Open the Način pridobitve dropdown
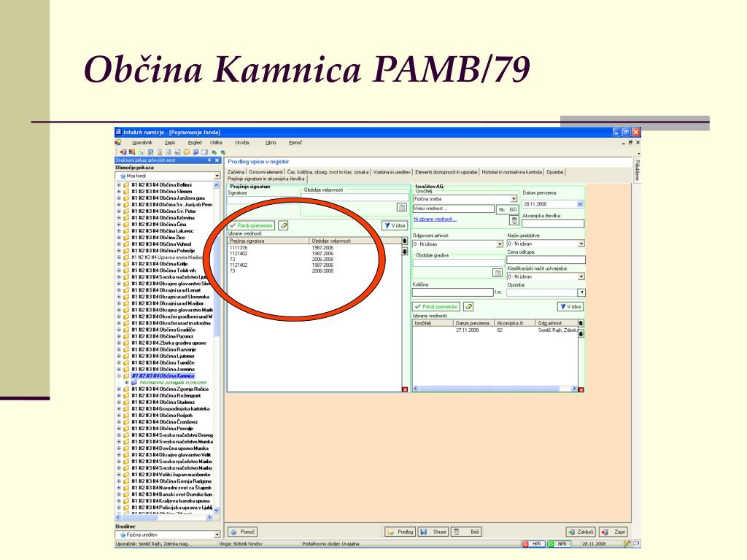This screenshot has height=560, width=747. pyautogui.click(x=581, y=244)
